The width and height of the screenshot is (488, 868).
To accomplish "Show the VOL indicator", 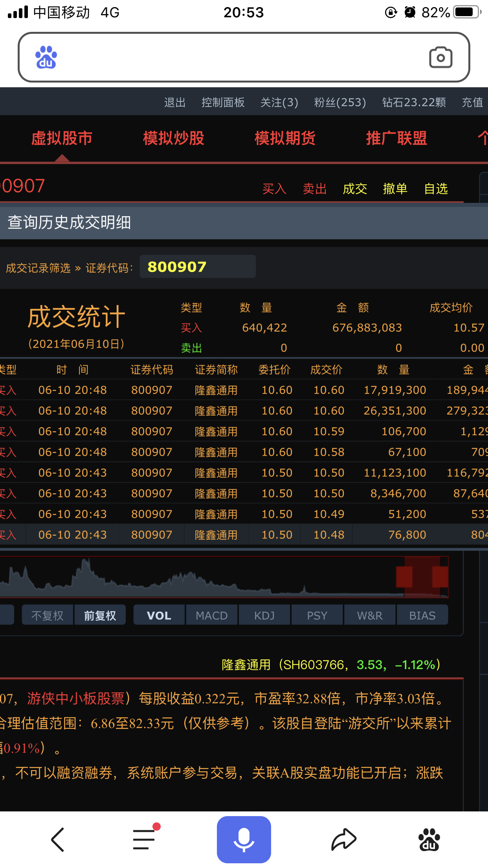I will point(159,615).
